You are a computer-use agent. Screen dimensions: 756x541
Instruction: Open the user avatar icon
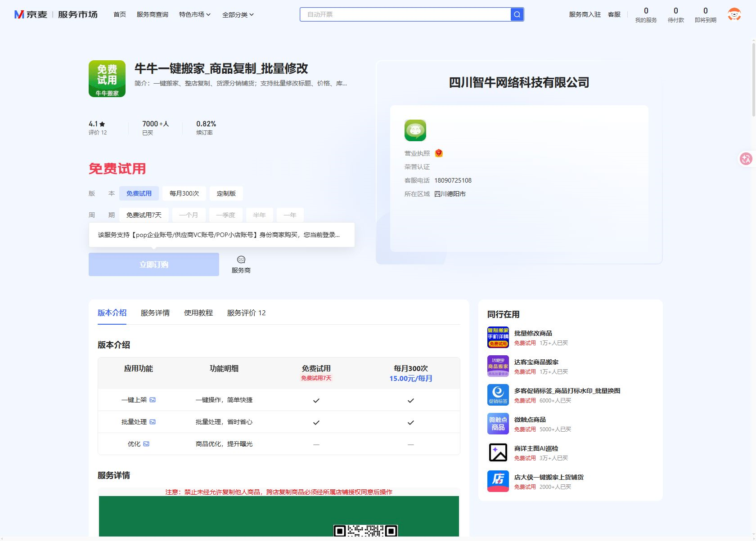tap(734, 14)
